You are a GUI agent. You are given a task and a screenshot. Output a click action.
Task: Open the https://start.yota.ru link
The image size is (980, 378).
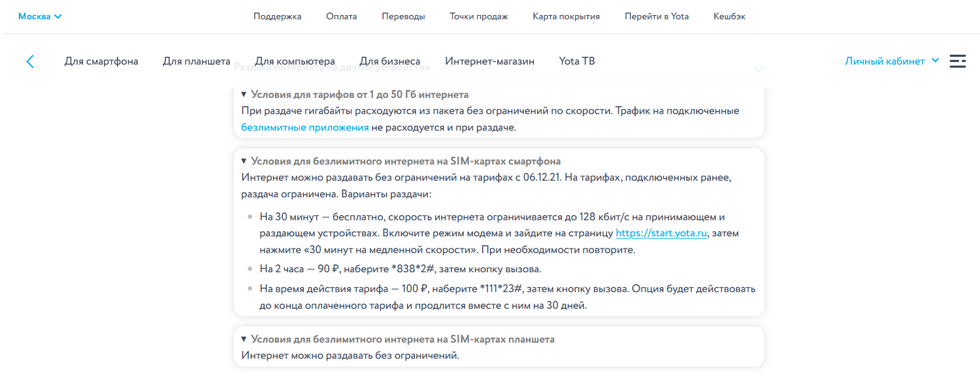click(x=661, y=233)
